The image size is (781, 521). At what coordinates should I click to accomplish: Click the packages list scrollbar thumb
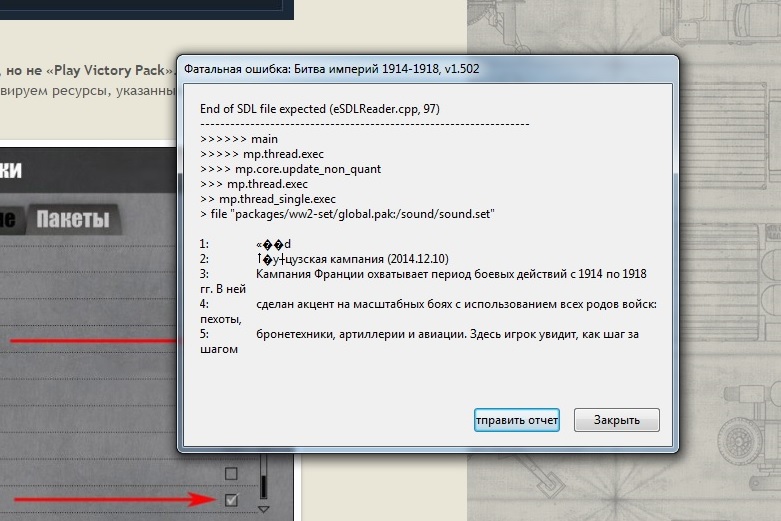[x=263, y=486]
